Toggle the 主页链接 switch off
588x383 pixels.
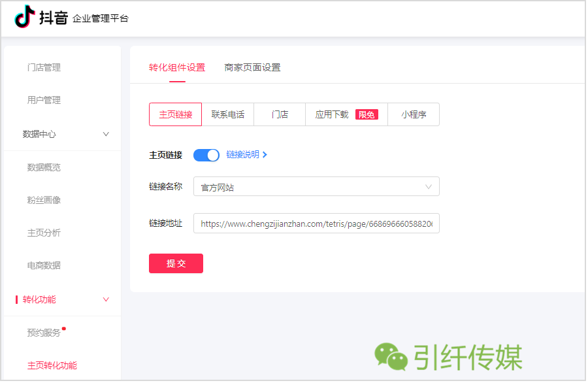(x=206, y=156)
